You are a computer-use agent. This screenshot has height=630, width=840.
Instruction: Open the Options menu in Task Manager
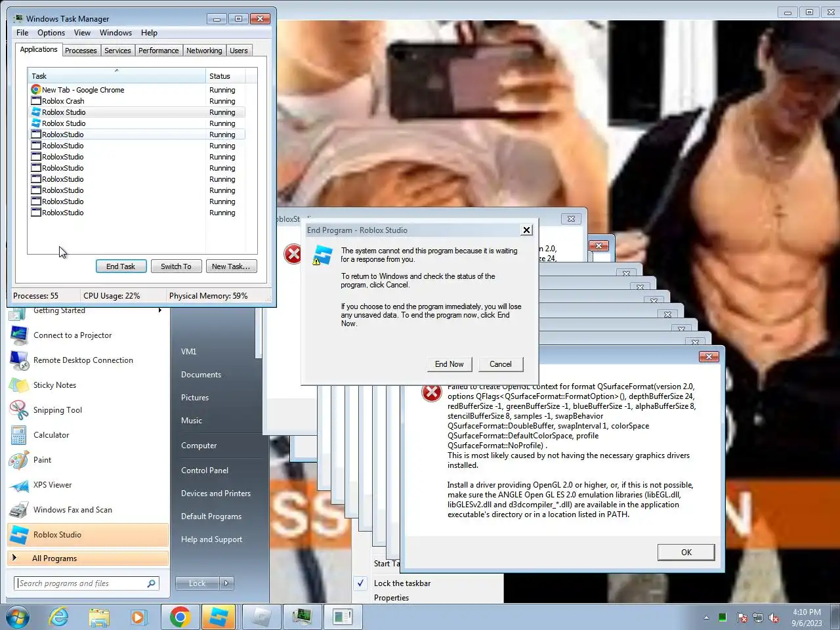pos(51,33)
